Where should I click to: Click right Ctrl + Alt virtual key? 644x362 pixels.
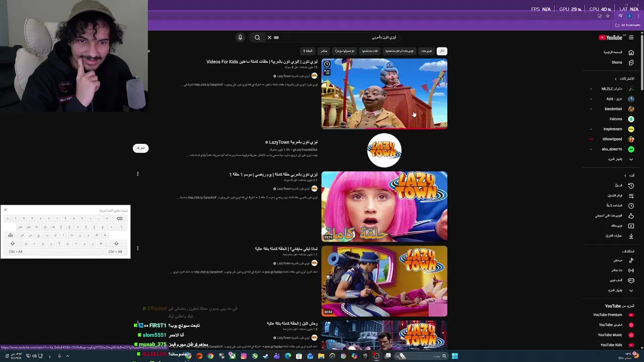click(115, 251)
